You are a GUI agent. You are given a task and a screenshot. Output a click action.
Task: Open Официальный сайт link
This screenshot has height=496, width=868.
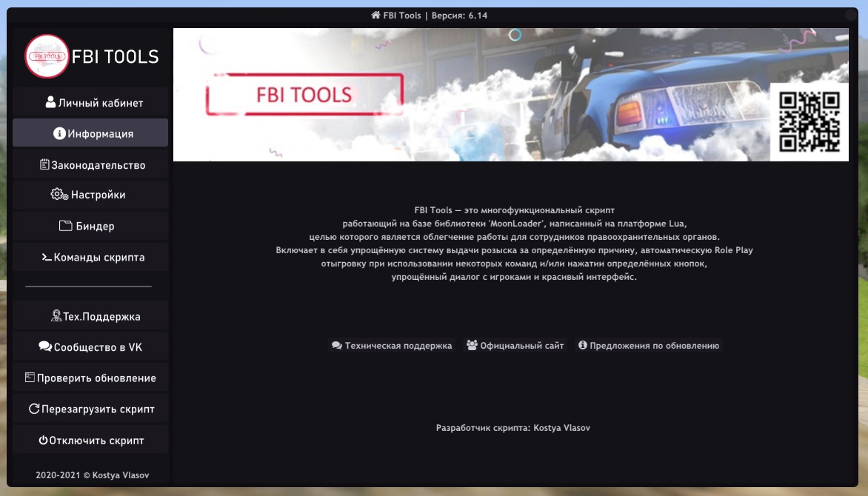[x=515, y=346]
